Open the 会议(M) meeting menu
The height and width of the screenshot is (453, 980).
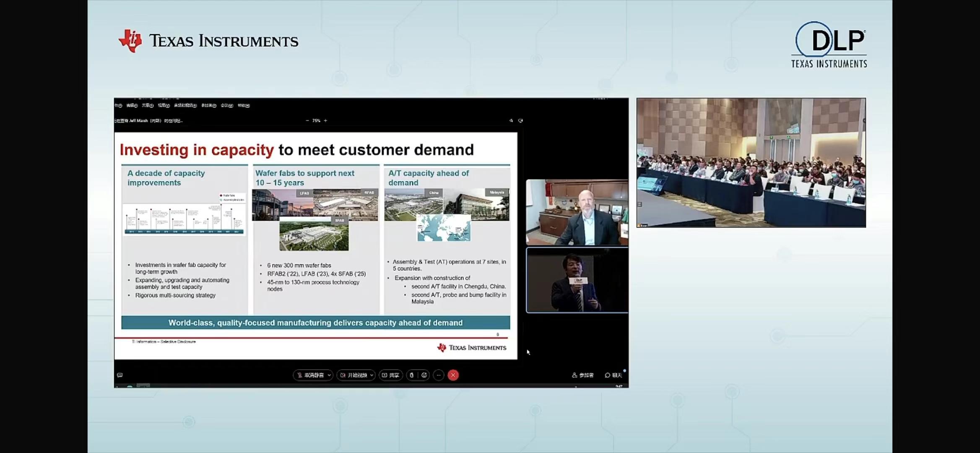click(x=227, y=105)
